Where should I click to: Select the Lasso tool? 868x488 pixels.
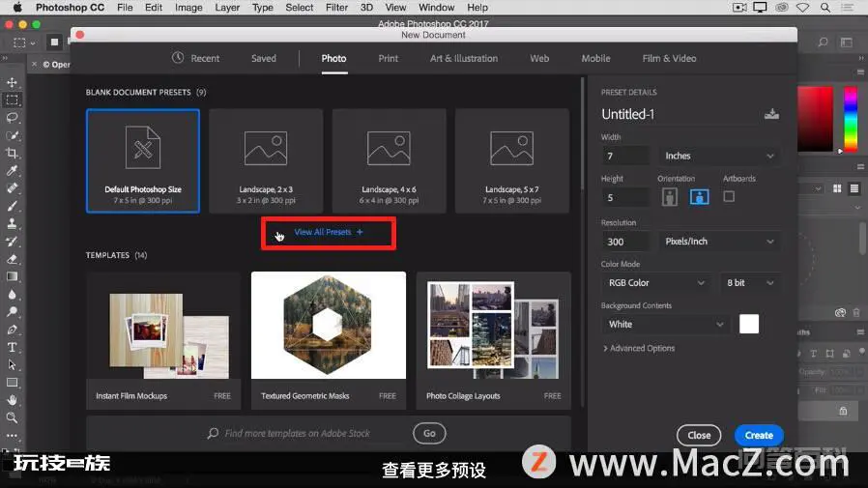click(12, 118)
